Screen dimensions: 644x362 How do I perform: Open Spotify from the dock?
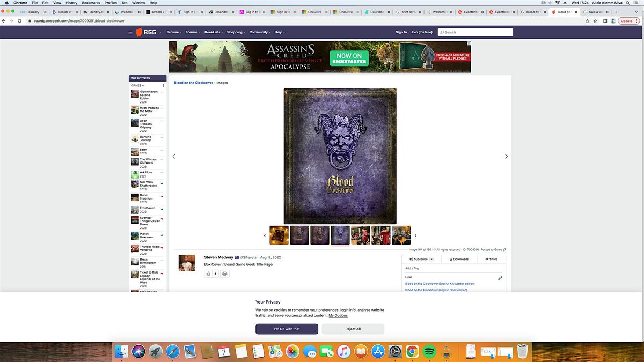[429, 352]
